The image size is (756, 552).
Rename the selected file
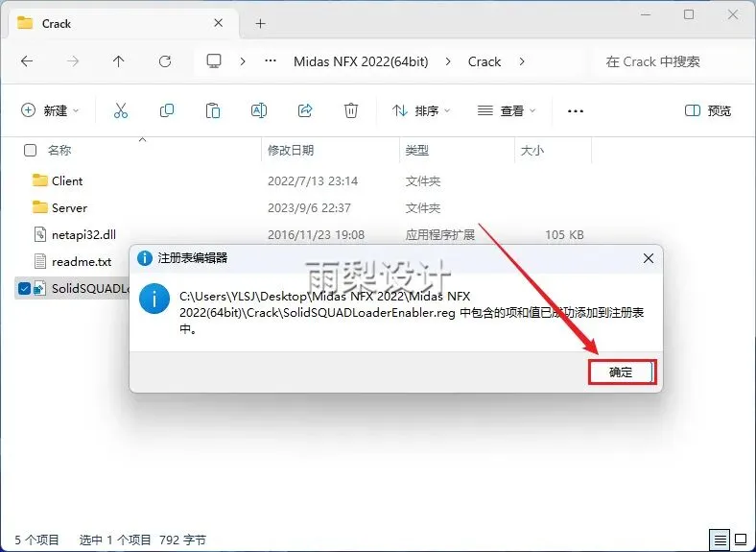(259, 110)
